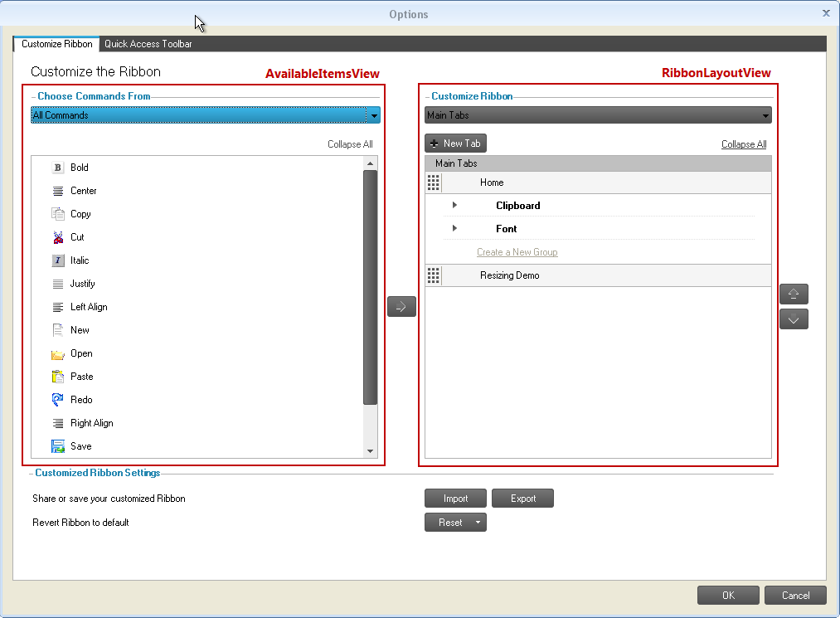Open the All Commands dropdown
This screenshot has height=618, width=840.
[x=205, y=114]
